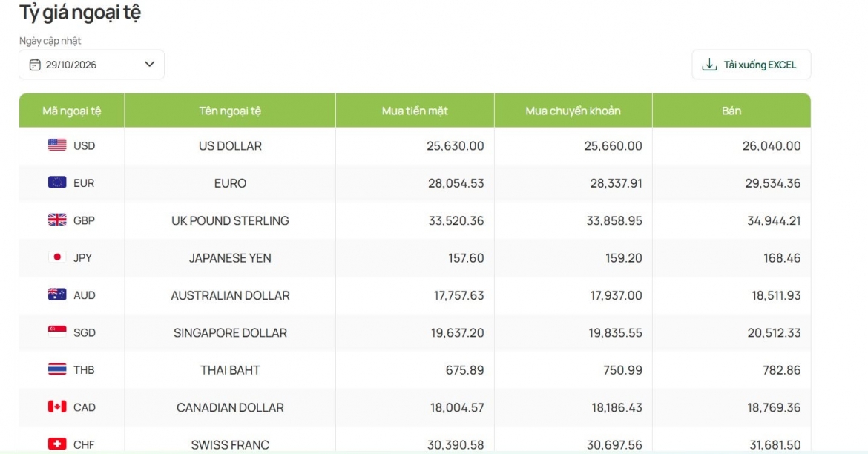Click THB sell value 782.86
The width and height of the screenshot is (868, 454).
click(782, 370)
